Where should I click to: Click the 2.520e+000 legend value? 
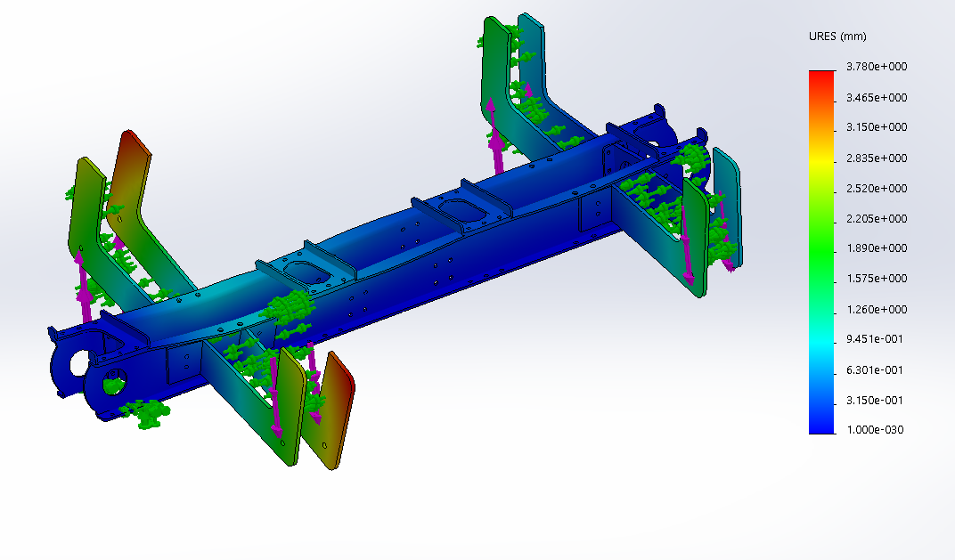(877, 189)
